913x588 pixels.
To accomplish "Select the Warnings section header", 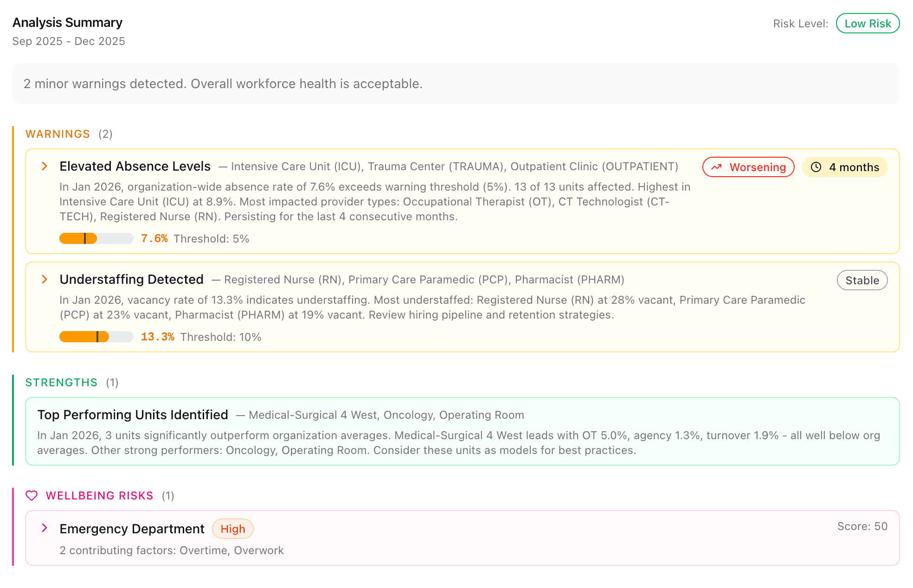I will tap(58, 134).
